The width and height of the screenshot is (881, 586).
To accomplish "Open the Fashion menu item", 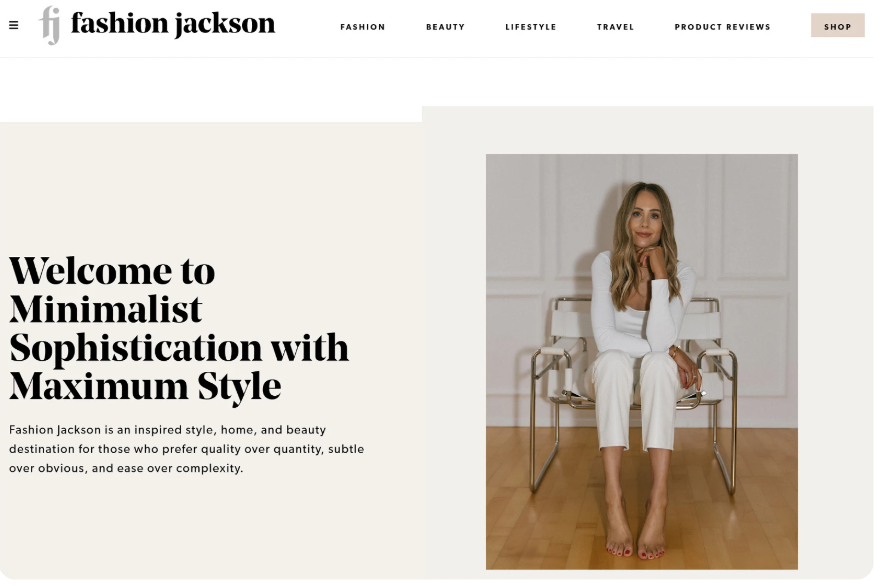I will [362, 27].
